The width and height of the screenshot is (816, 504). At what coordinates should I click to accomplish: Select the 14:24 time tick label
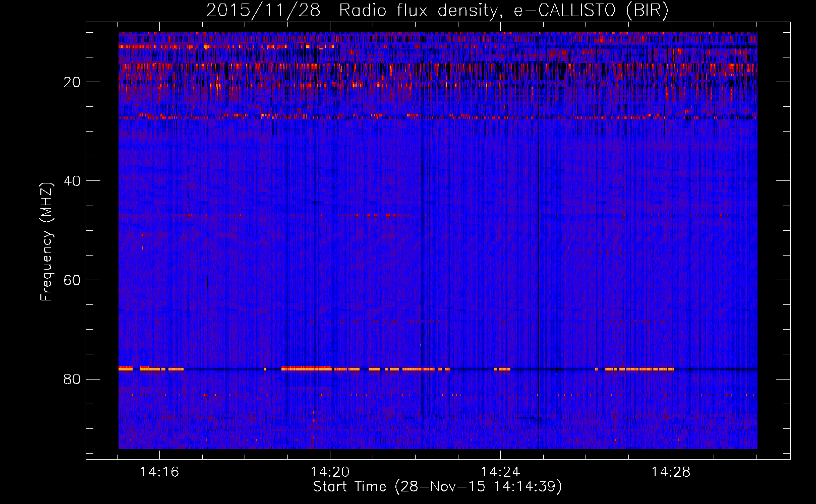500,472
